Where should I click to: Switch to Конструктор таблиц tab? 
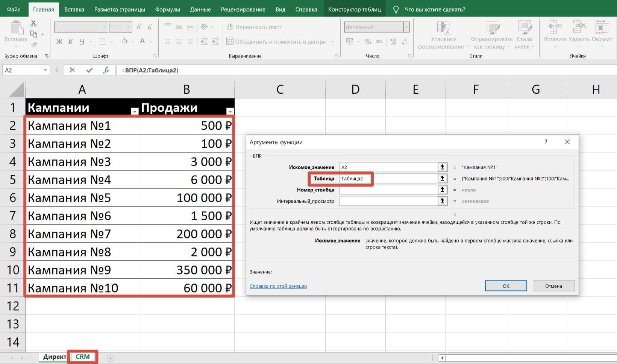pos(355,9)
